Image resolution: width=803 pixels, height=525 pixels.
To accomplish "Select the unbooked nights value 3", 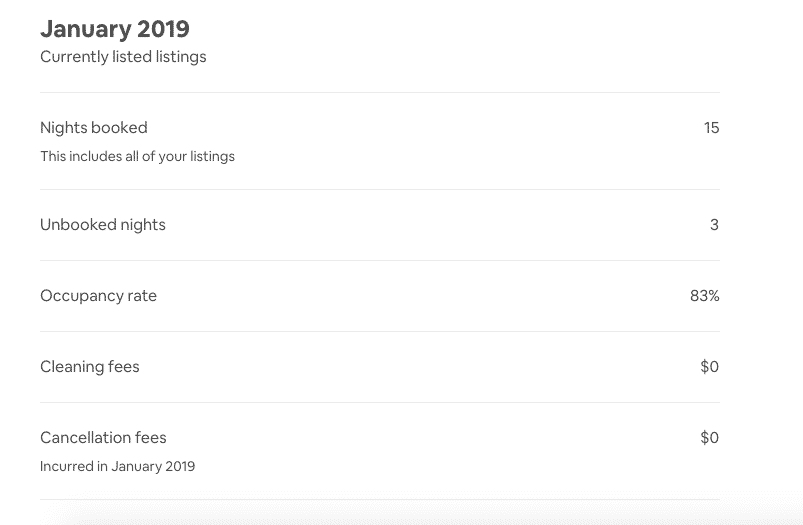I will coord(714,225).
